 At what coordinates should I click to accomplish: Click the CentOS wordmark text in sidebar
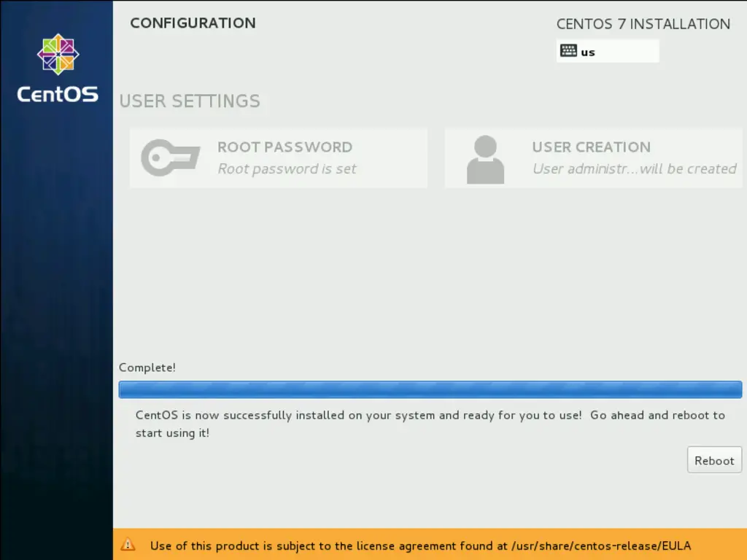pos(58,94)
